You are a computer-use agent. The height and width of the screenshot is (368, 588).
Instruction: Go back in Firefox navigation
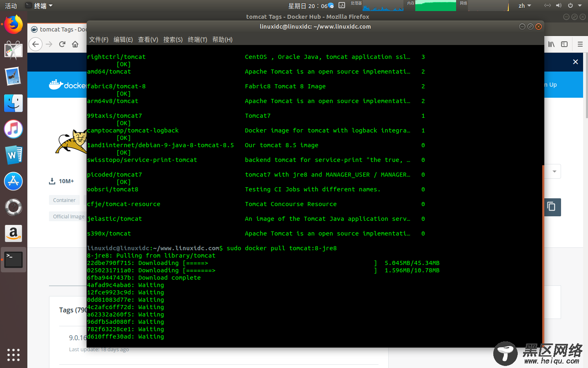click(x=36, y=44)
